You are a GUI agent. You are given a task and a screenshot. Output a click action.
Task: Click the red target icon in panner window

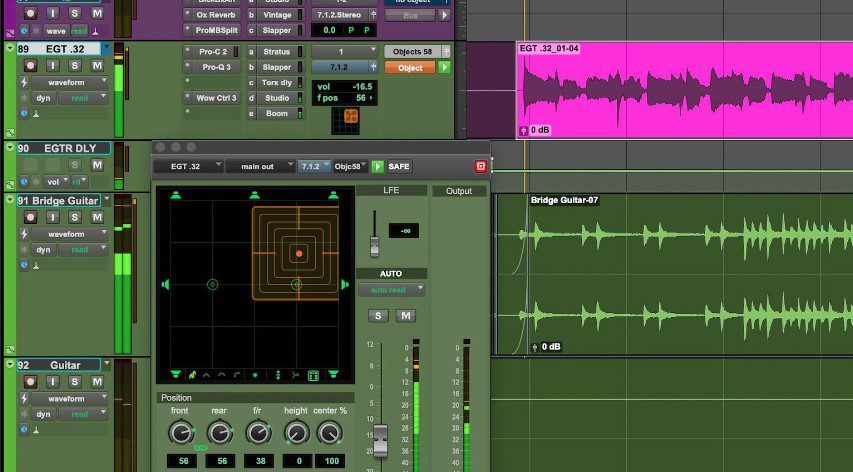tap(480, 166)
